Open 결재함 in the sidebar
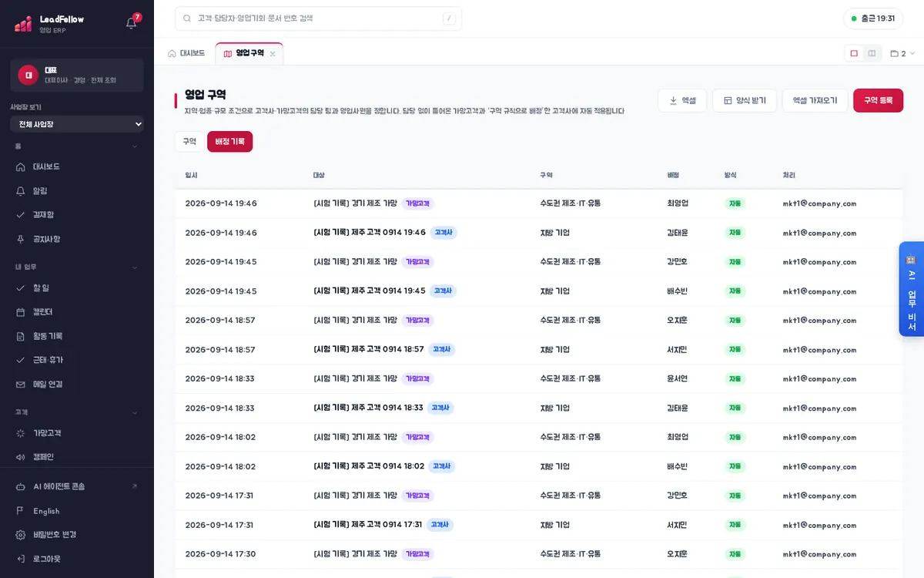924x578 pixels. (x=77, y=215)
